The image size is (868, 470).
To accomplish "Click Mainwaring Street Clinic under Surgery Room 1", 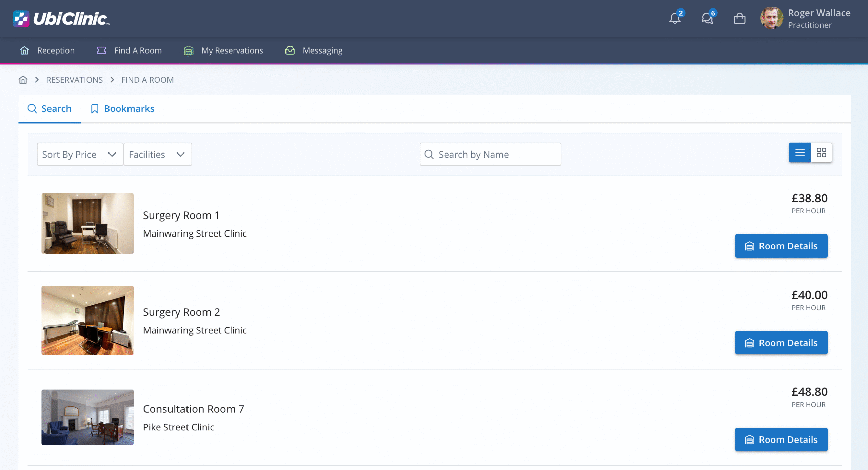I will [195, 233].
